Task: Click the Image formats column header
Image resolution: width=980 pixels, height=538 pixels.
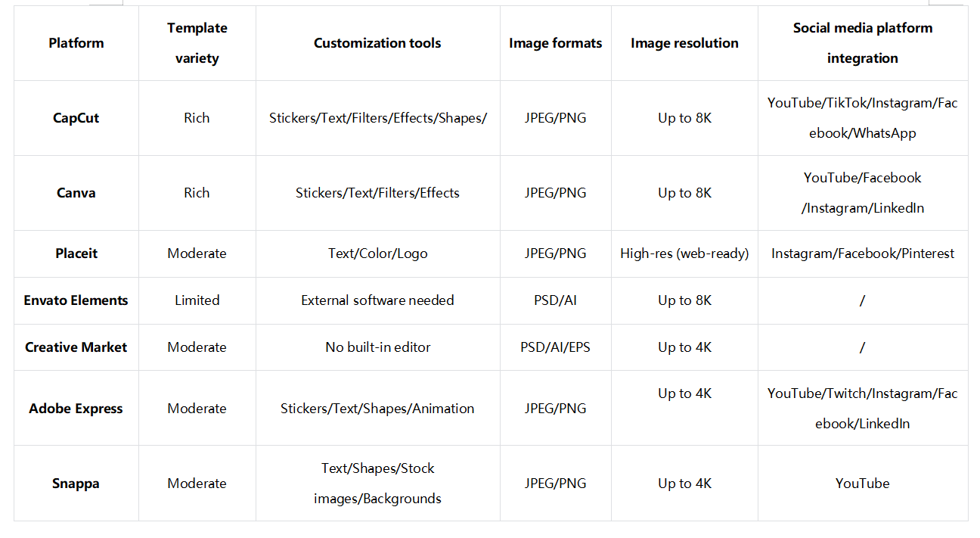Action: [555, 43]
